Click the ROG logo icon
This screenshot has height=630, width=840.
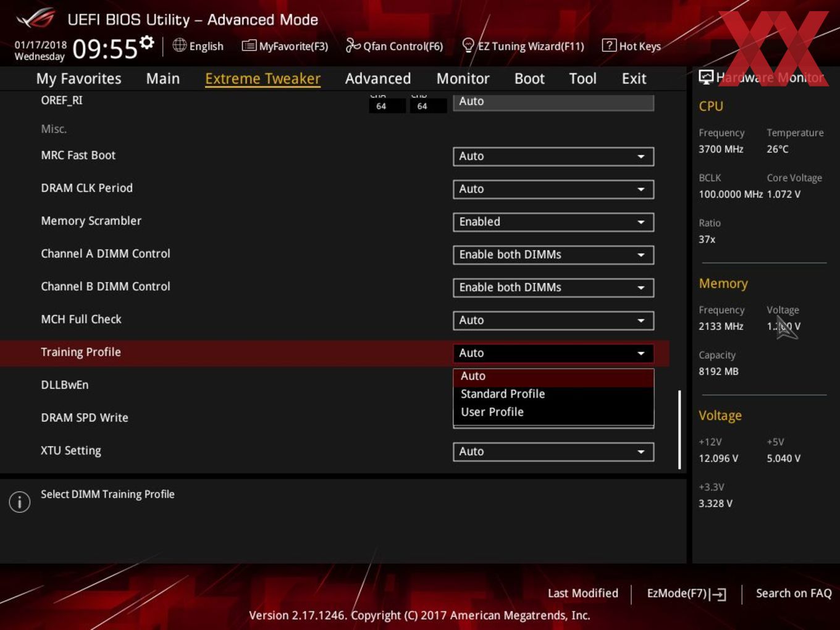click(36, 19)
